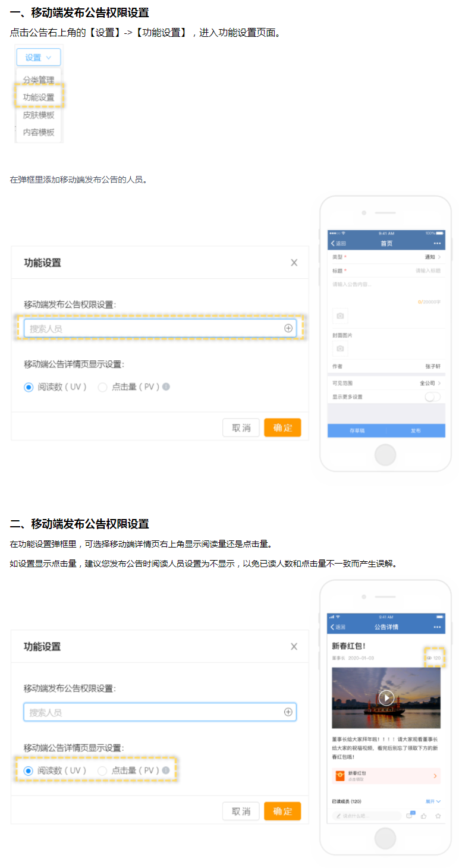Tap 发布 button on phone
The width and height of the screenshot is (459, 868).
click(416, 431)
